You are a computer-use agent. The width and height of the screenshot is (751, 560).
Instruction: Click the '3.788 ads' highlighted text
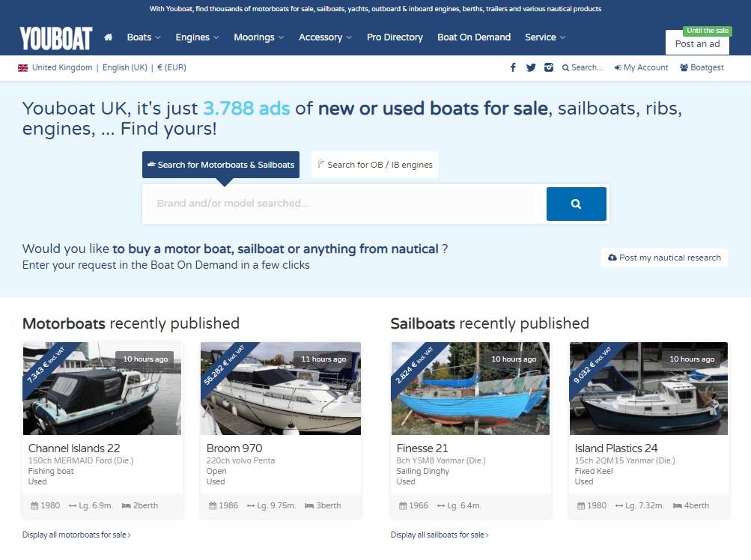coord(246,109)
